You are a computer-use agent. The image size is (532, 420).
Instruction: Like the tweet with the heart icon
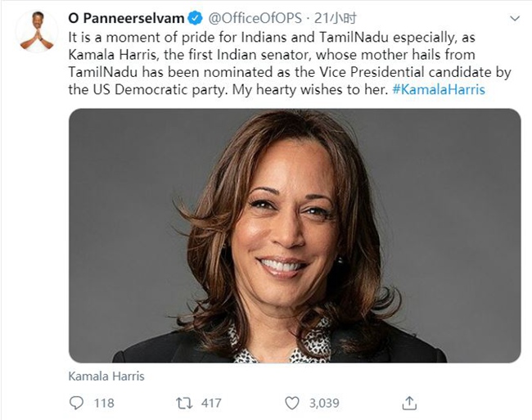291,403
